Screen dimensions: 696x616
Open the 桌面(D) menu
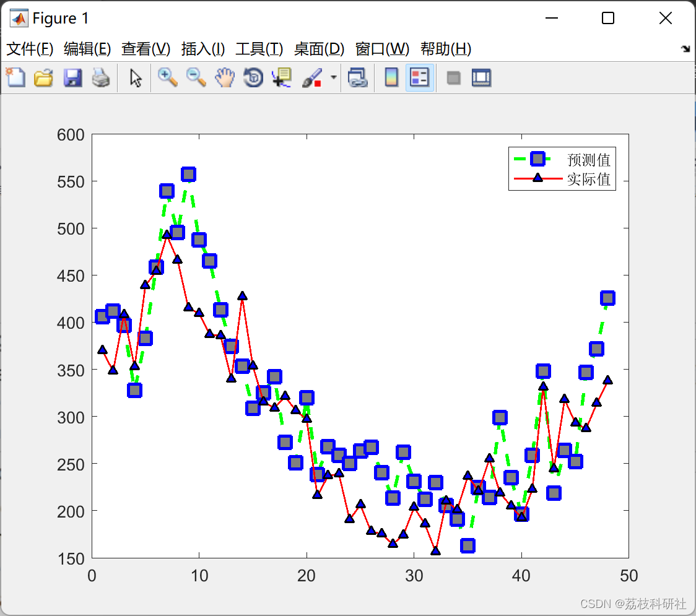[x=319, y=49]
